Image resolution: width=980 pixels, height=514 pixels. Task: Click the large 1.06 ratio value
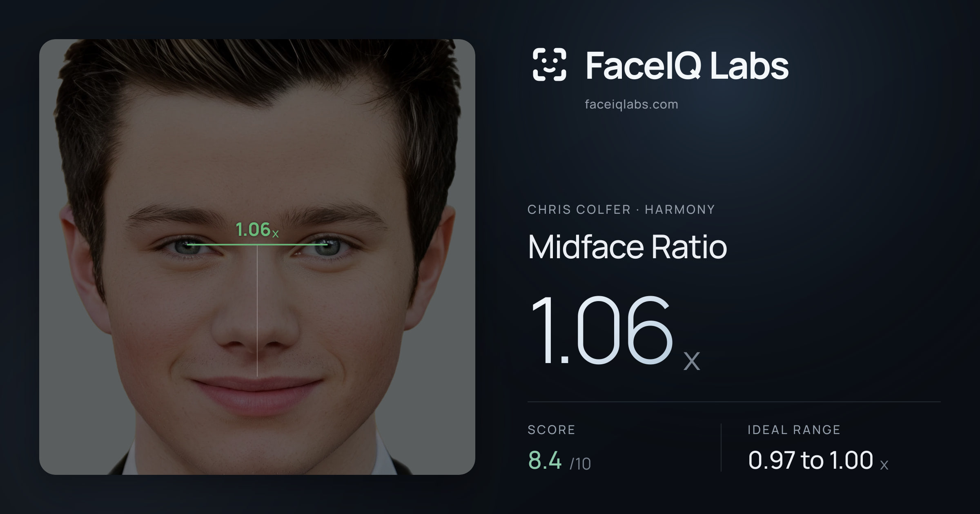coord(601,330)
